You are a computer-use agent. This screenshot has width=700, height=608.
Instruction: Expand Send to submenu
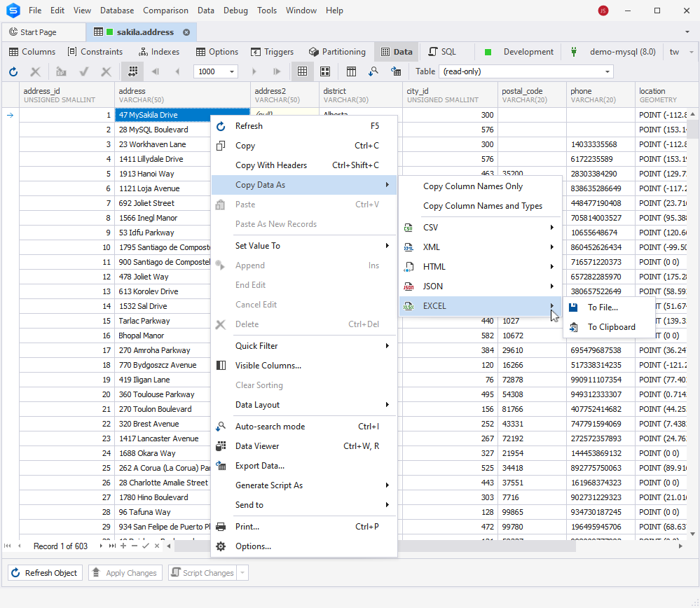pyautogui.click(x=304, y=505)
